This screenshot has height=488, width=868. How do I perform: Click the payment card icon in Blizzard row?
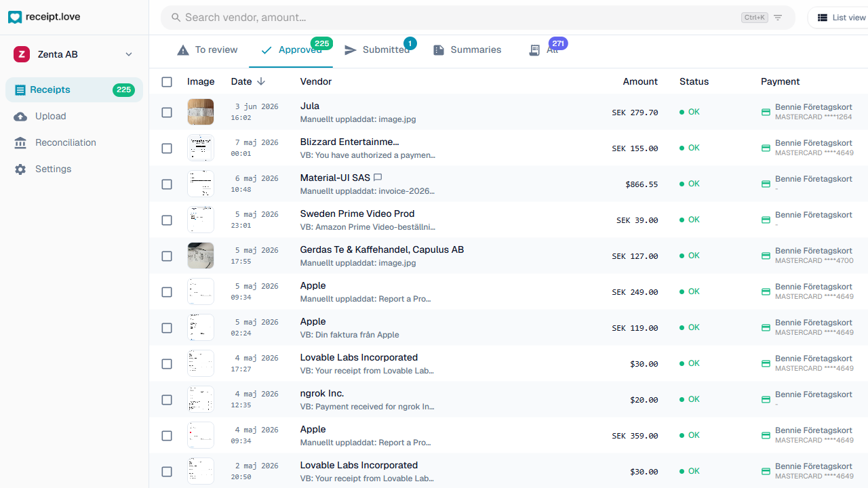(766, 148)
